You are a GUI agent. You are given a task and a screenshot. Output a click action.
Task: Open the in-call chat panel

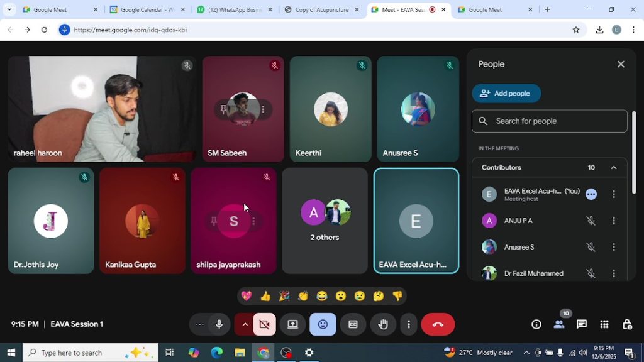coord(582,324)
